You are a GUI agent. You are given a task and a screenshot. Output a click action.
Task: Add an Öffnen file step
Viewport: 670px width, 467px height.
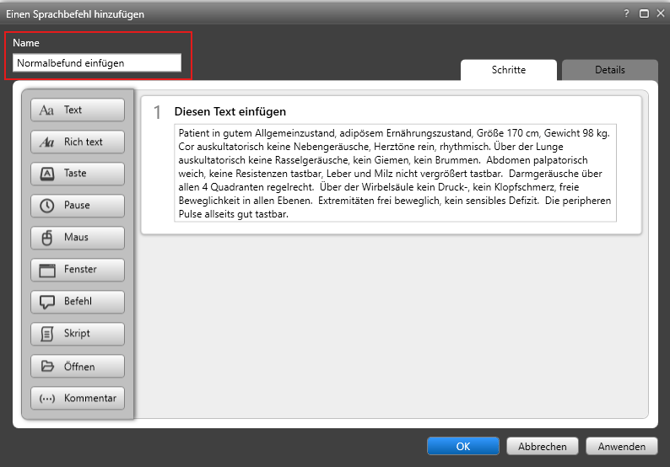point(77,366)
